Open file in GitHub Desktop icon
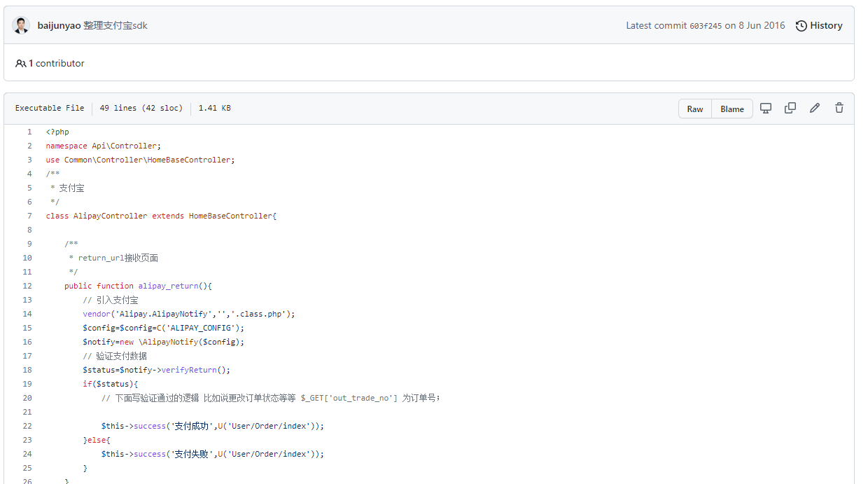 (x=766, y=108)
